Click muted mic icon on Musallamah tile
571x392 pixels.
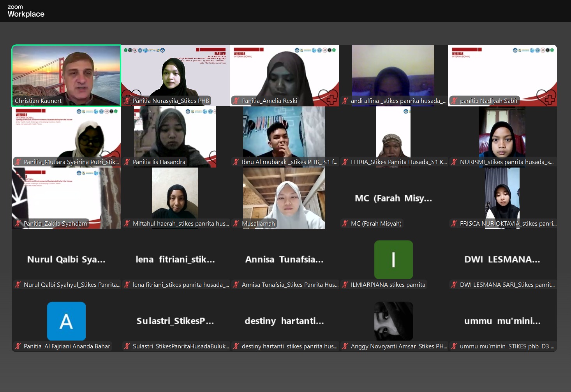[236, 224]
